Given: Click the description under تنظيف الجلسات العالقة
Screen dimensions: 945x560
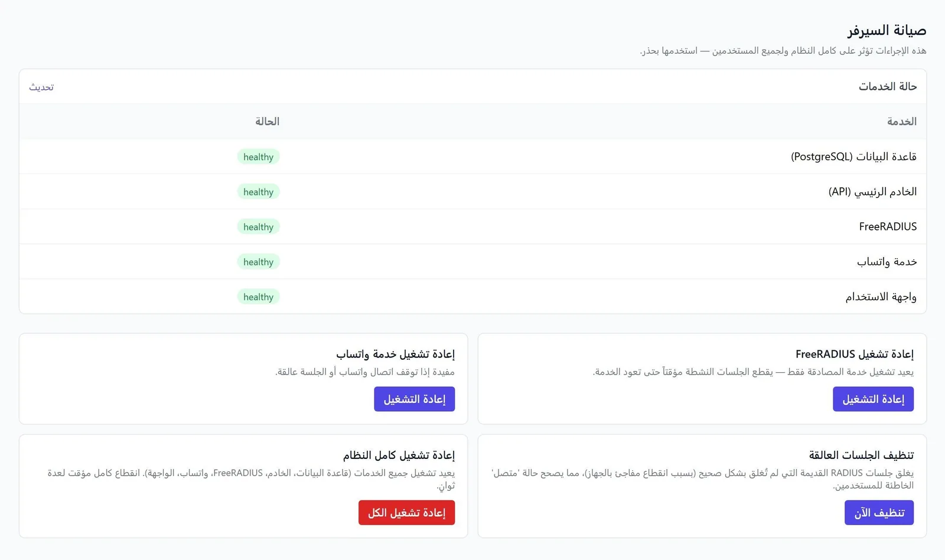Looking at the screenshot, I should coord(702,479).
